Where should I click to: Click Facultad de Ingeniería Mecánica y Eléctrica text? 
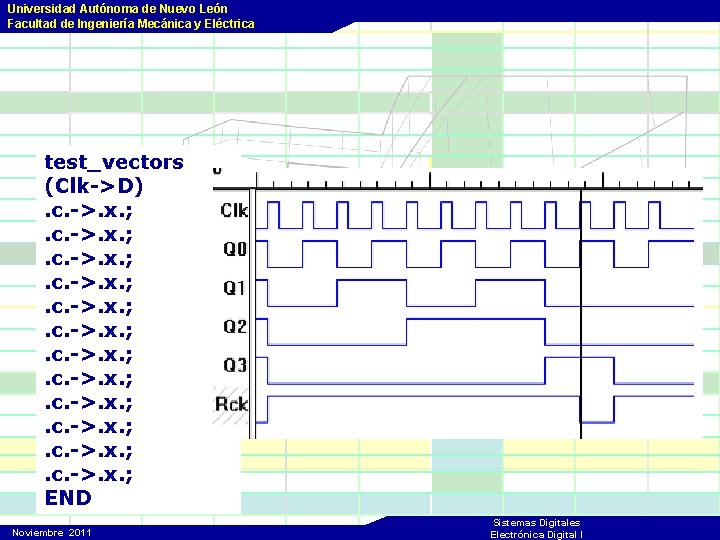pos(131,24)
